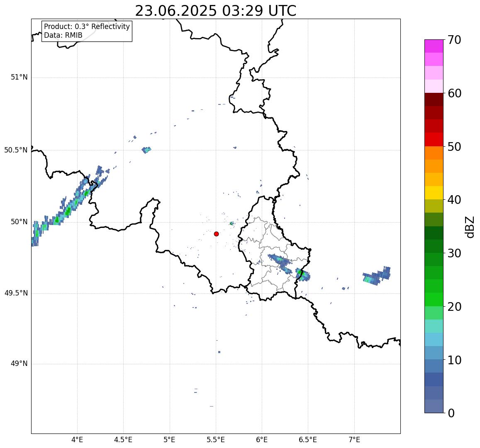Click the 6°E longitude label
This screenshot has height=448, width=480.
click(x=262, y=440)
